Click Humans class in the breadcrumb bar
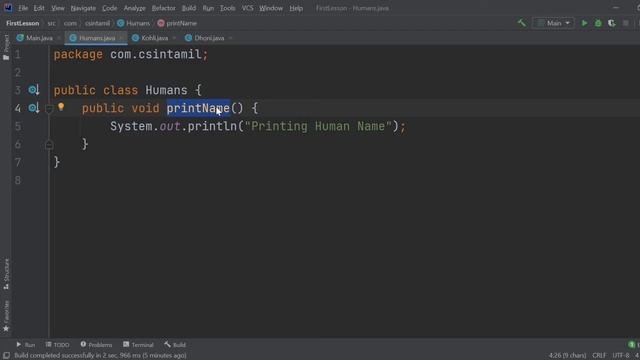640x360 pixels. click(133, 23)
